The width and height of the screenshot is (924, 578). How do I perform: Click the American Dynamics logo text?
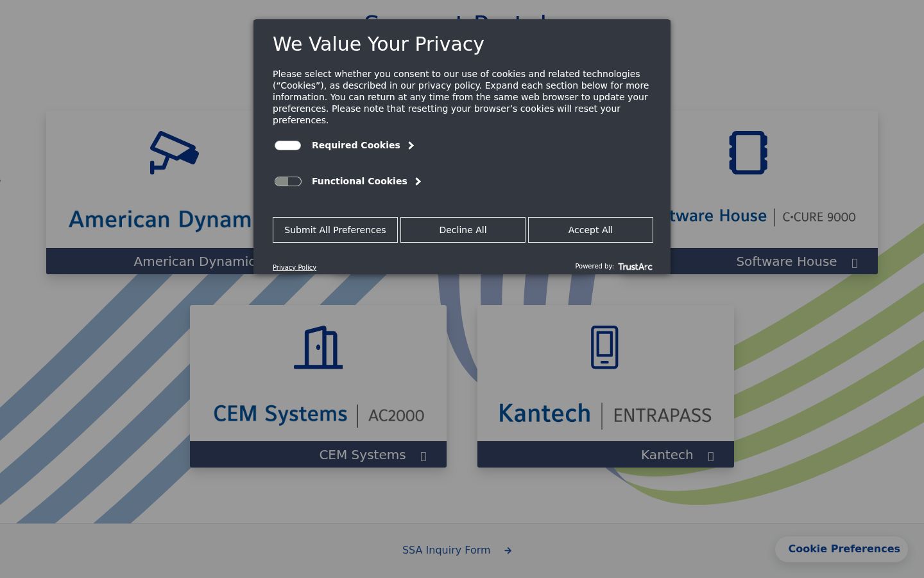click(x=160, y=220)
